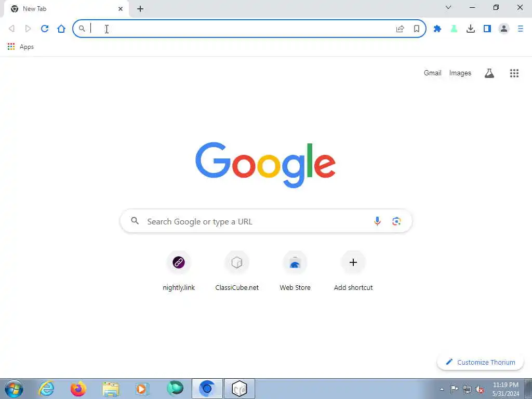Switch to ClassiCube taskbar window
This screenshot has width=532, height=399.
point(240,389)
